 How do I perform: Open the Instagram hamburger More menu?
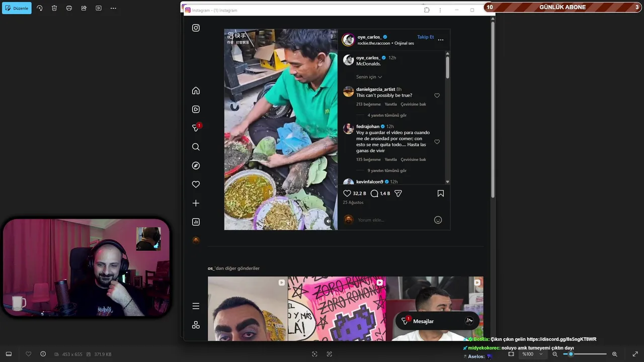(196, 306)
